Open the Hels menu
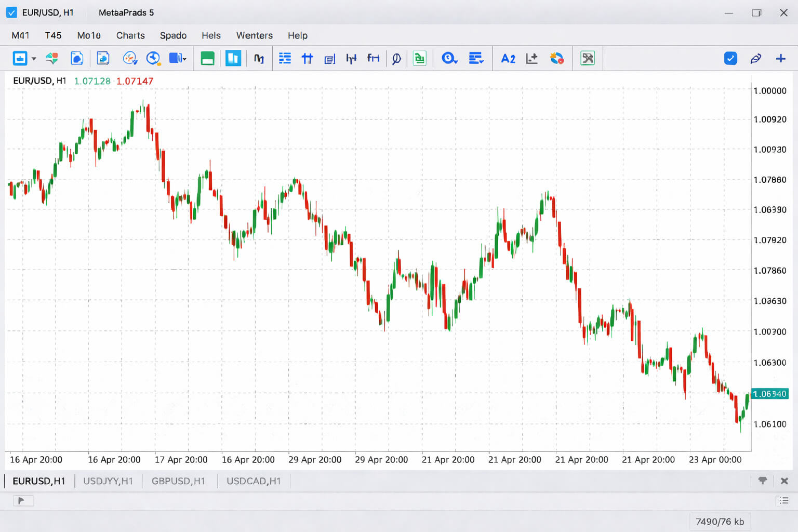Screen dimensions: 798x532 click(x=211, y=35)
